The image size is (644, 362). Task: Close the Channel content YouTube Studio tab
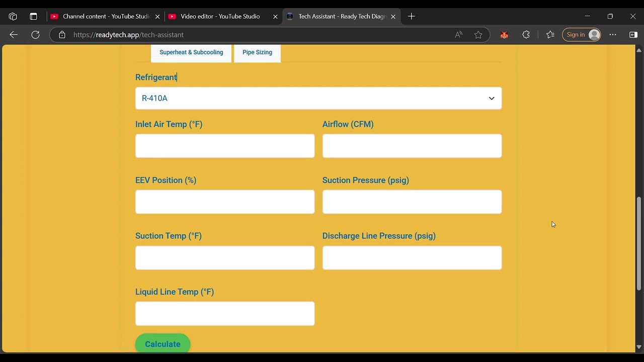[157, 17]
